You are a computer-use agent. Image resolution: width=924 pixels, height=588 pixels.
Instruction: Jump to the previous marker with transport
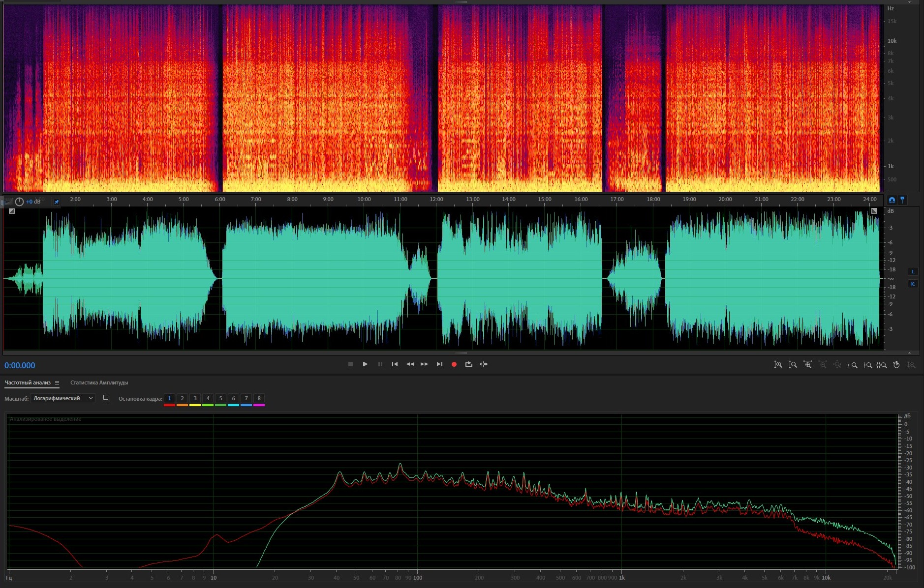395,364
